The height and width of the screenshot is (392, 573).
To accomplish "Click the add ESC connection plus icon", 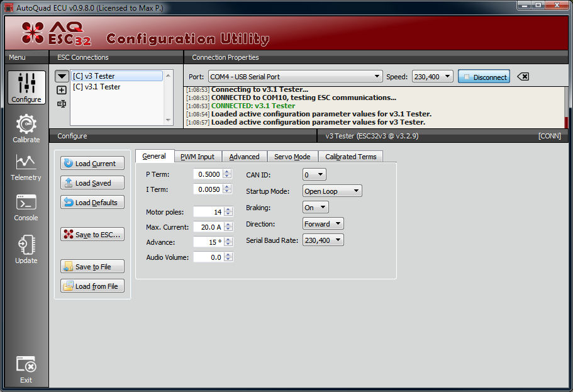I will coord(62,90).
